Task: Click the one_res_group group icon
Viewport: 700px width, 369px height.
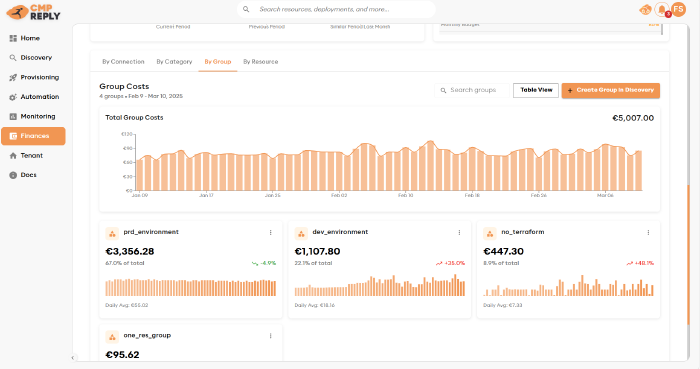Action: pos(112,337)
